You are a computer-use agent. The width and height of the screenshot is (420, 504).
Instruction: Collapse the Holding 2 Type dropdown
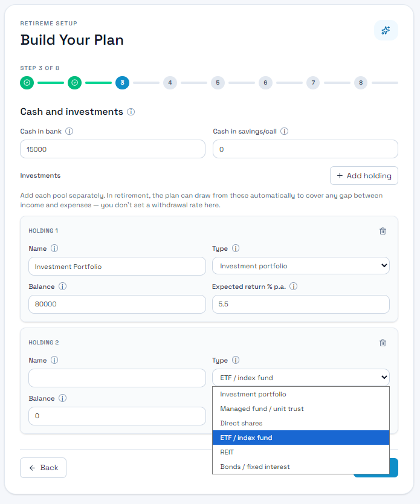click(x=301, y=377)
